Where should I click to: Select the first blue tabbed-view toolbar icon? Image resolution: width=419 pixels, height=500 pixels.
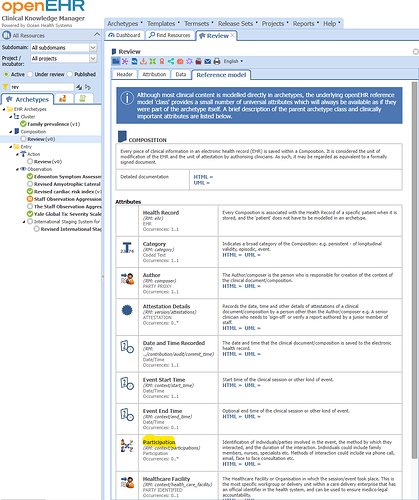tap(116, 61)
